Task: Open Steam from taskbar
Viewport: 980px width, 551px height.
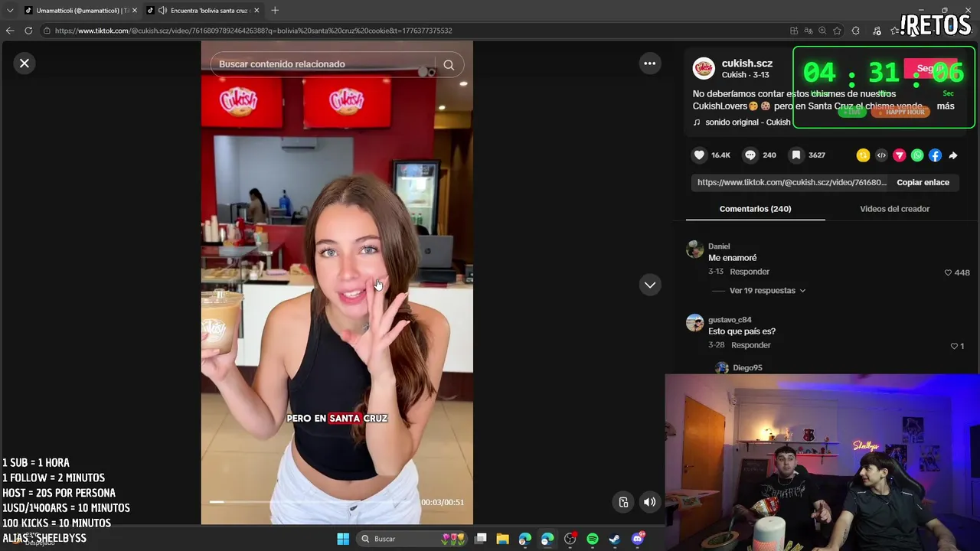Action: [615, 539]
